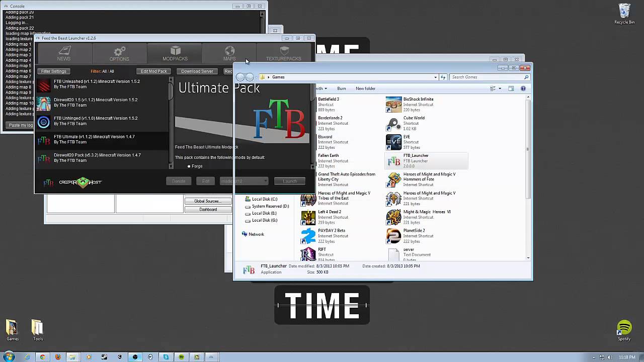This screenshot has height=362, width=644.
Task: Select the Left 4 Dead 2 shortcut icon
Action: (308, 217)
